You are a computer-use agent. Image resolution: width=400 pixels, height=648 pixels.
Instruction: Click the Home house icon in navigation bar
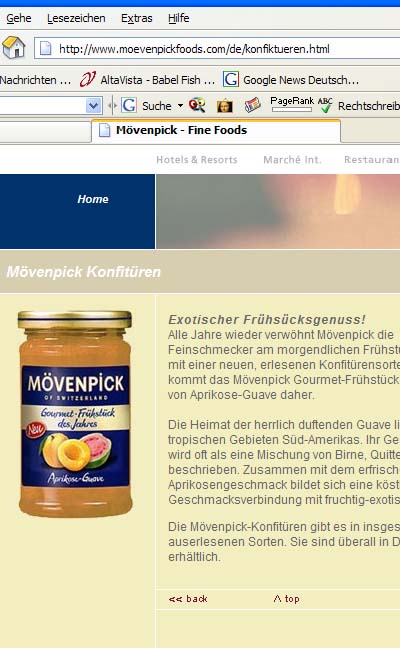tap(14, 48)
